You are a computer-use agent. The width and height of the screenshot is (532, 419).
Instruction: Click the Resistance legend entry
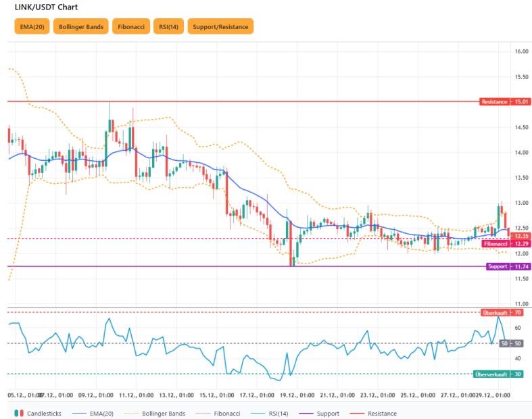click(372, 413)
